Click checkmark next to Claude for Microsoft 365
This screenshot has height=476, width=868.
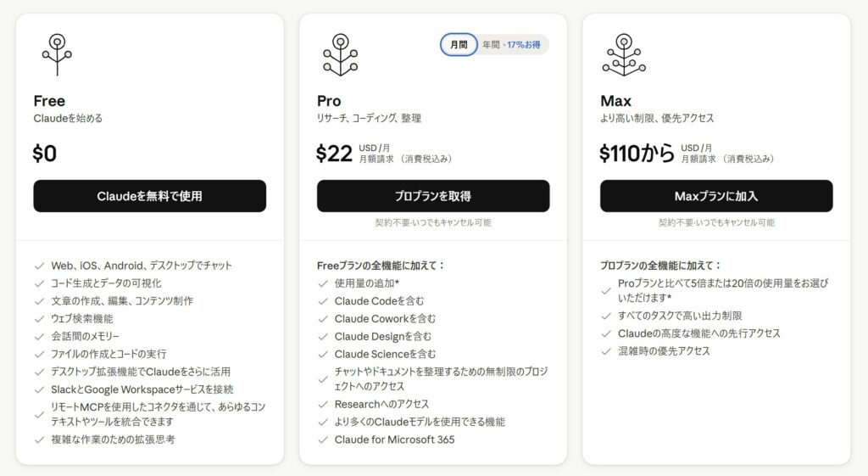pos(323,440)
